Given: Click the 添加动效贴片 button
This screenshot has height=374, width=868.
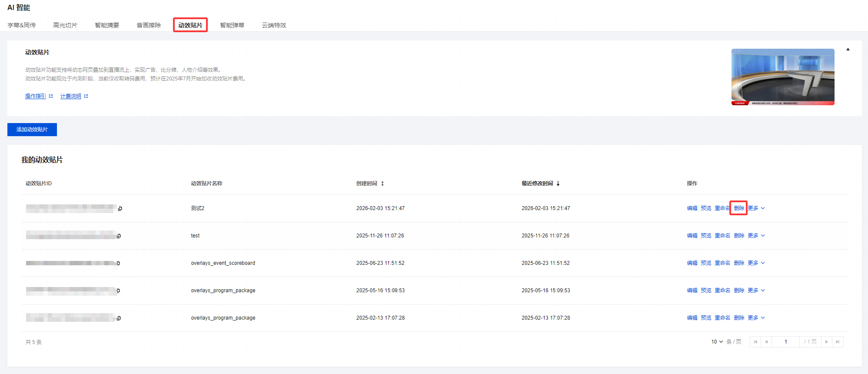Looking at the screenshot, I should tap(32, 130).
